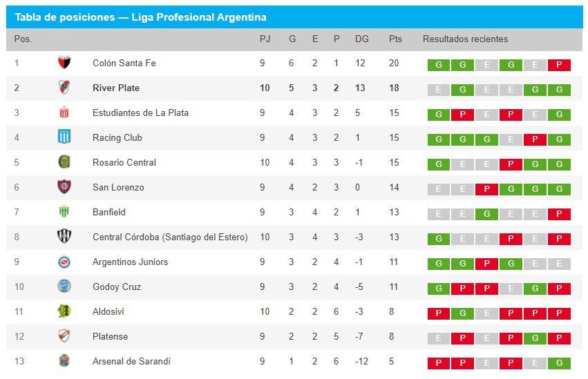Sort table by Pts column header
588x379 pixels.
tap(395, 39)
